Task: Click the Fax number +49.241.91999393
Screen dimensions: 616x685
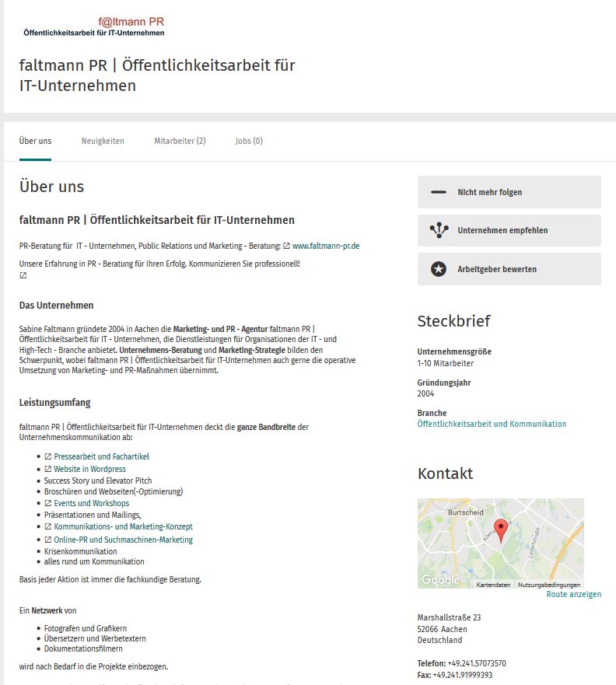Action: (x=463, y=675)
